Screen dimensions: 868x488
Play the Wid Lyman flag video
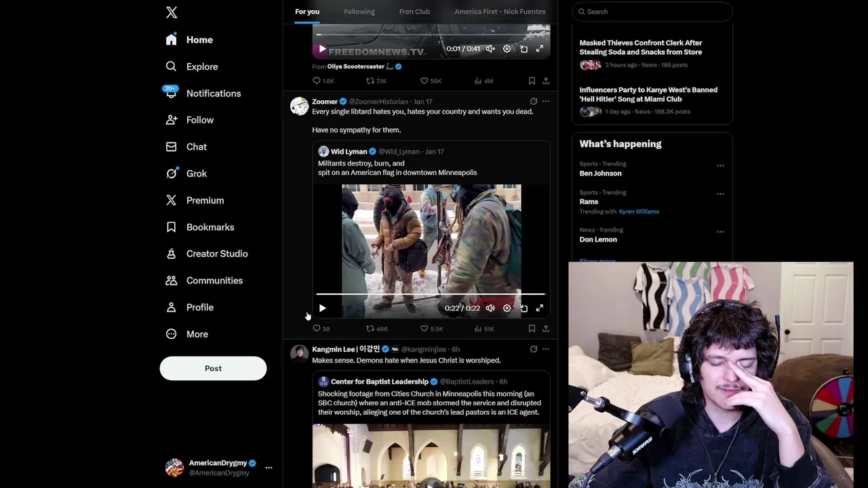(322, 308)
